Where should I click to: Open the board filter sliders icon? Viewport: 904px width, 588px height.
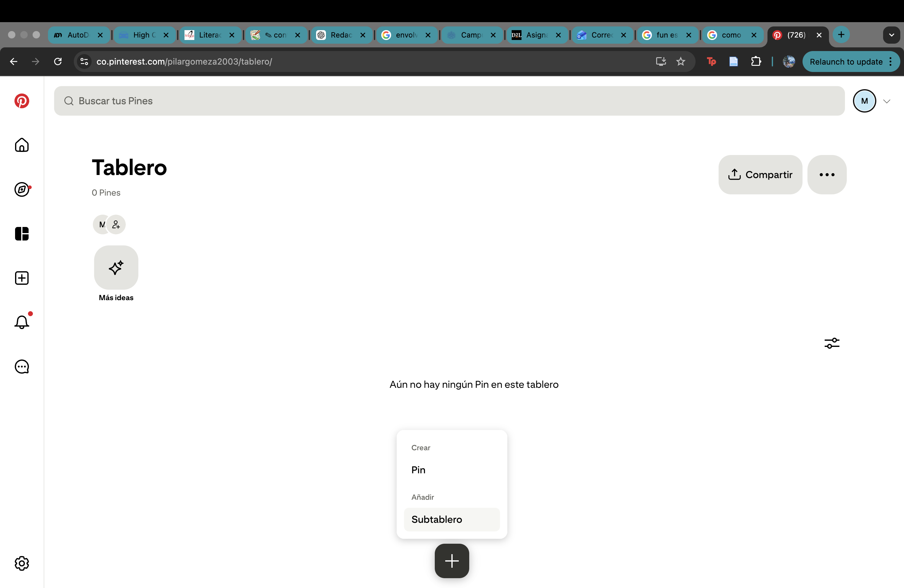point(831,343)
